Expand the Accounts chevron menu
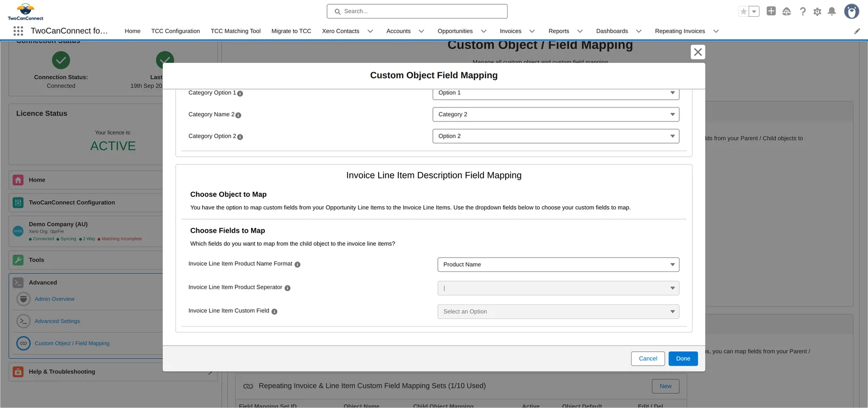This screenshot has height=408, width=868. point(422,31)
